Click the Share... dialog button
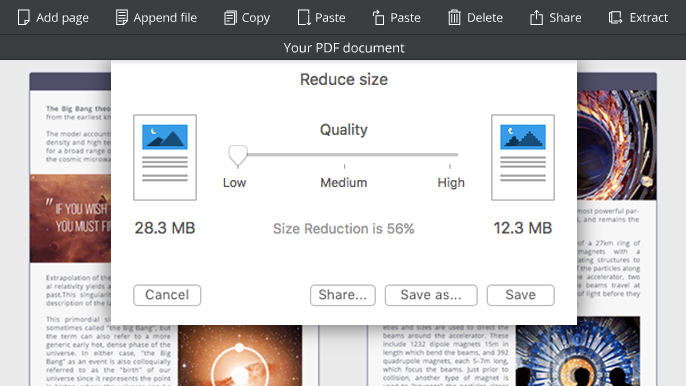This screenshot has height=386, width=686. [343, 295]
